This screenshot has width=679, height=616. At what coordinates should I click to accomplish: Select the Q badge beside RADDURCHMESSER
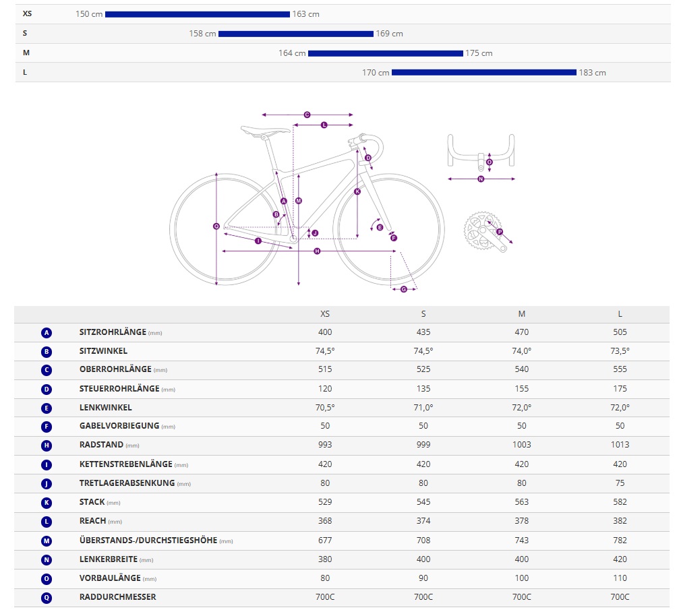pyautogui.click(x=47, y=597)
